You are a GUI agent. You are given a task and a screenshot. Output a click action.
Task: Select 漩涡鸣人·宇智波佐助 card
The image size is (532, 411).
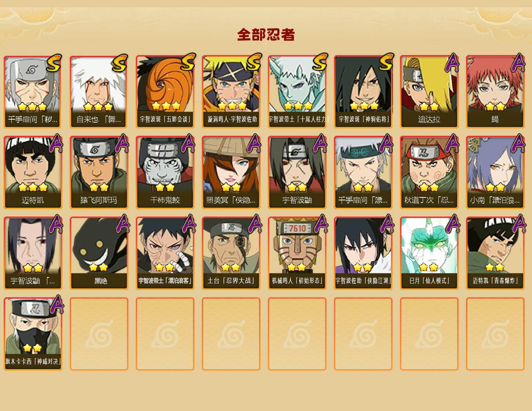click(231, 92)
